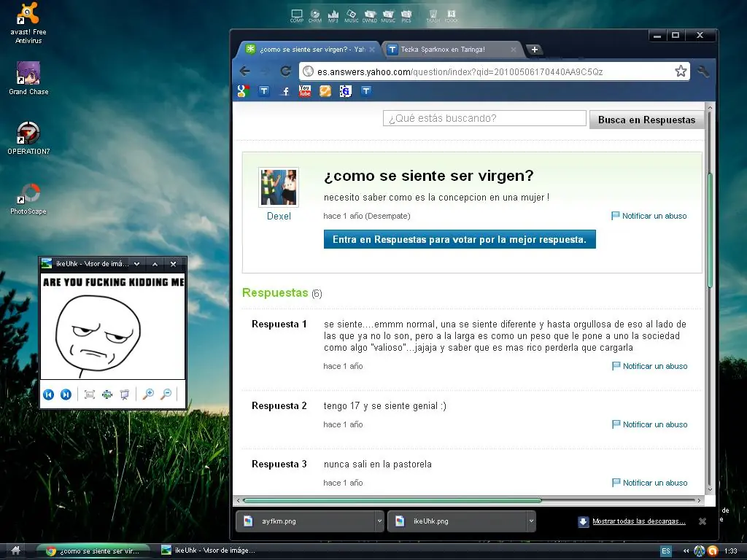Open the Dexel user profile link

tap(279, 216)
